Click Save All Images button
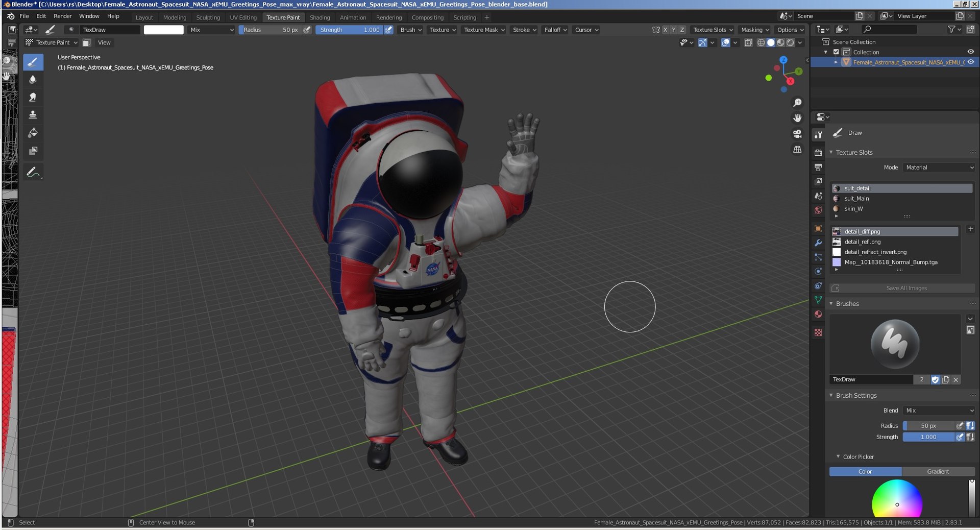This screenshot has height=530, width=980. coord(902,288)
